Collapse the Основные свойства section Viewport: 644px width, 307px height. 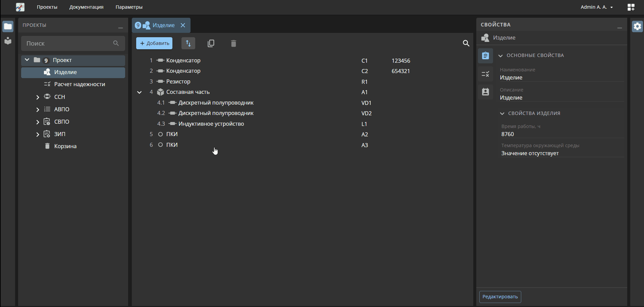500,56
